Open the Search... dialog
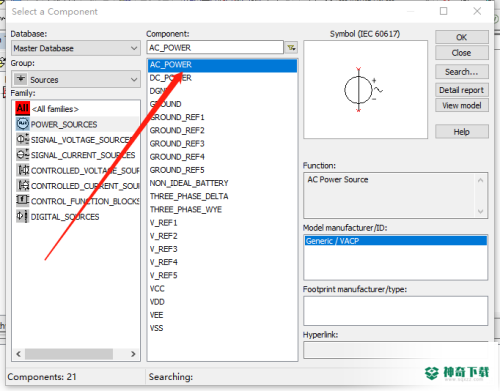This screenshot has height=391, width=500. tap(462, 72)
